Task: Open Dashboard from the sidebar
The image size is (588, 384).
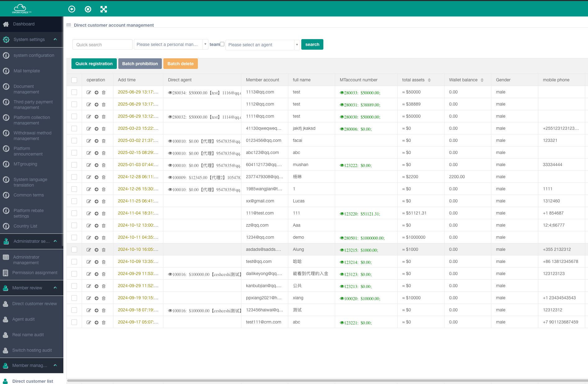Action: tap(24, 24)
